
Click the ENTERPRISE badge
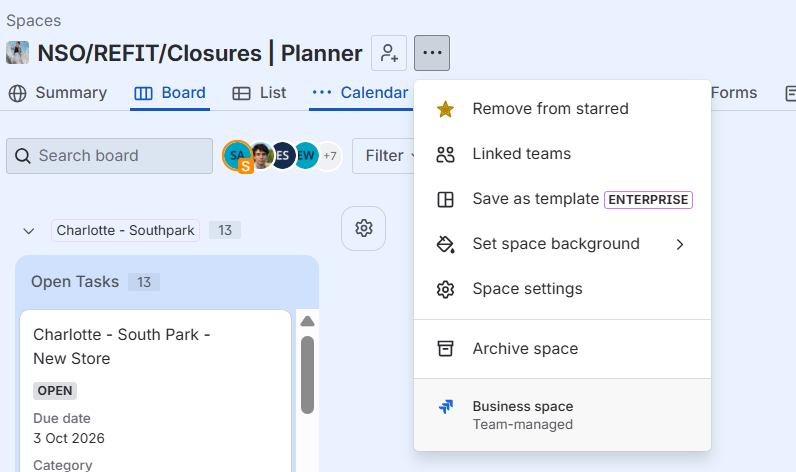(x=648, y=199)
